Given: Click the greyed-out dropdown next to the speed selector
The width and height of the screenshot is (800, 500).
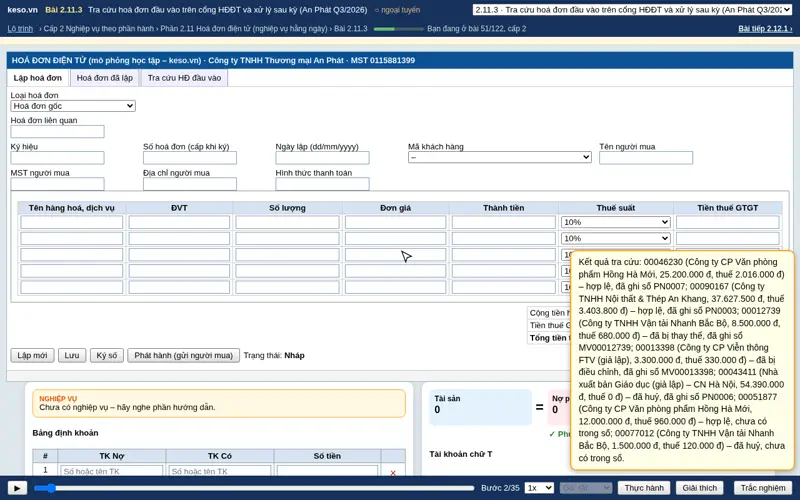Looking at the screenshot, I should point(586,488).
